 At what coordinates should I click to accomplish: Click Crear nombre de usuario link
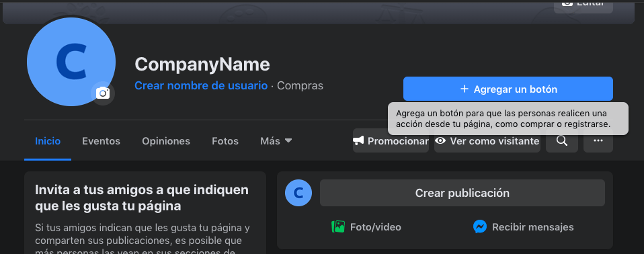[x=201, y=86]
